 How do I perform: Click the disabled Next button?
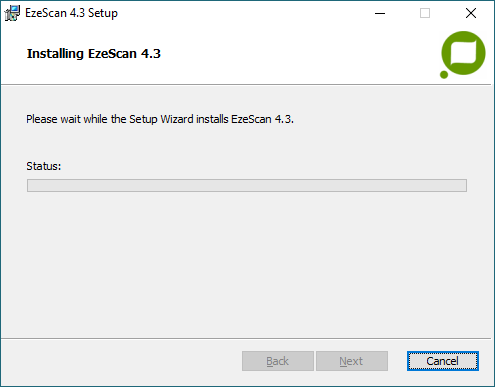click(x=352, y=361)
